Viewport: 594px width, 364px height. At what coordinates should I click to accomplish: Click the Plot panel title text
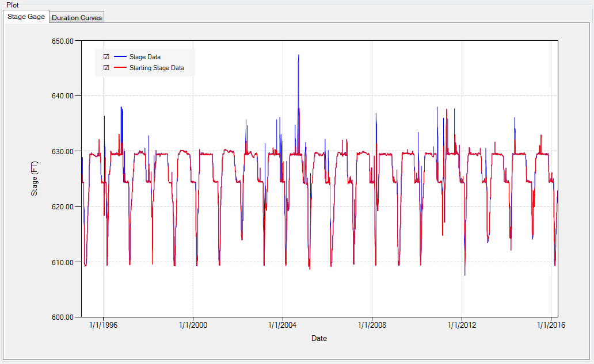tap(12, 5)
